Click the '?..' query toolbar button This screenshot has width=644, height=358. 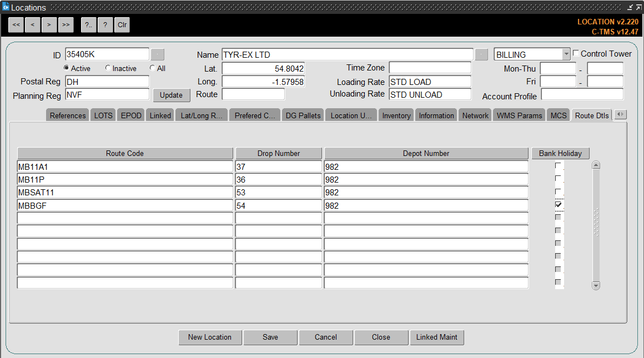click(88, 25)
